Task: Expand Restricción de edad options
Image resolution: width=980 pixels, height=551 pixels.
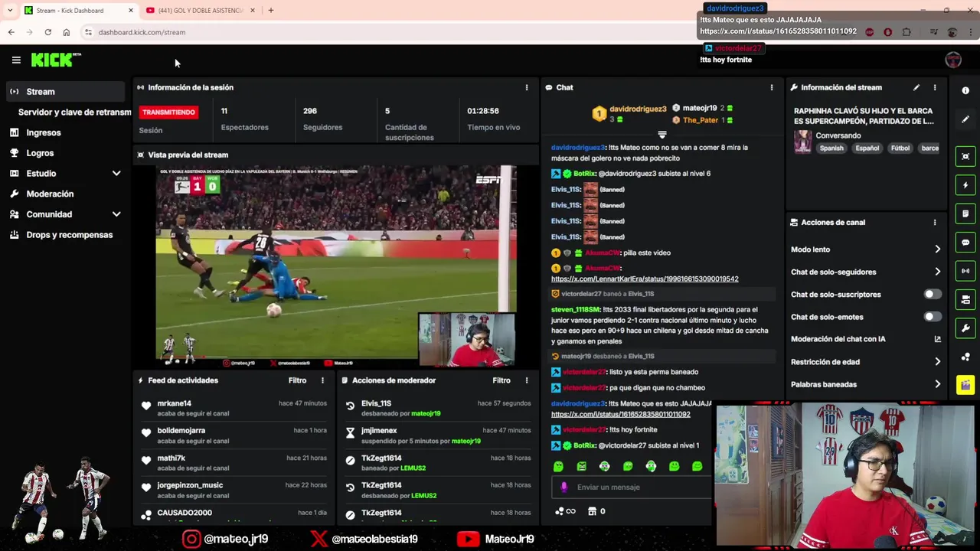Action: click(937, 362)
